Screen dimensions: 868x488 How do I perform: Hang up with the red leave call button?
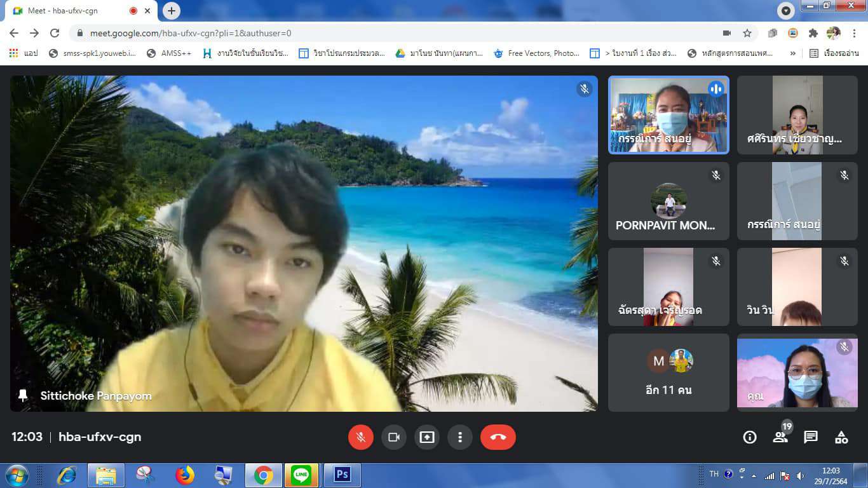click(498, 437)
